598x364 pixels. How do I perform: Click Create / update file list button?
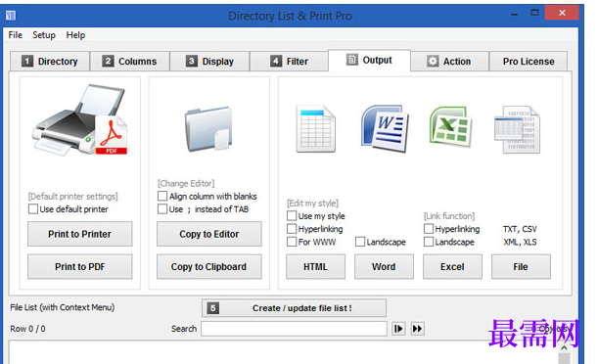point(294,308)
